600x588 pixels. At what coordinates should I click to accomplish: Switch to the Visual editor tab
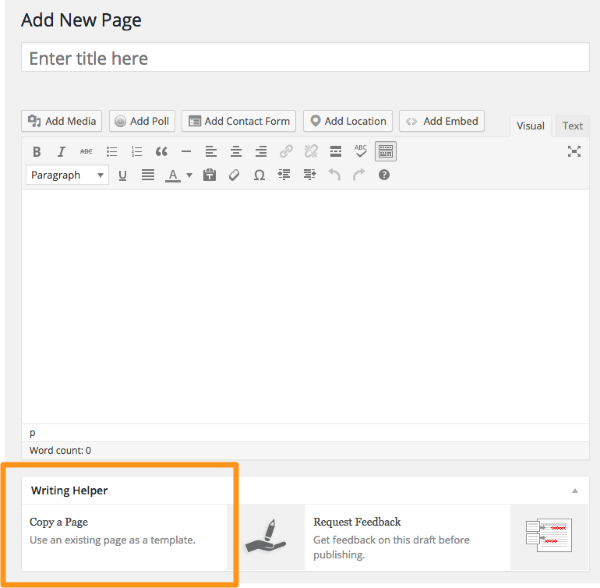click(530, 126)
